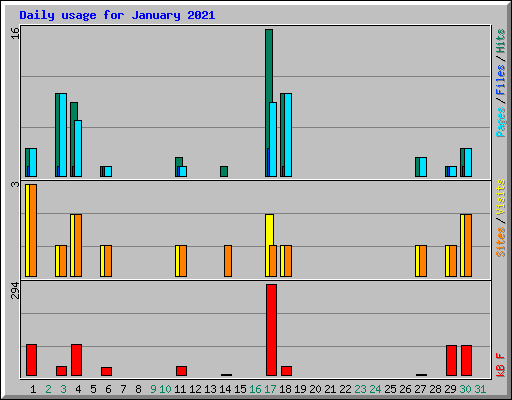Click the red KBytes bar for day 4

pos(76,360)
